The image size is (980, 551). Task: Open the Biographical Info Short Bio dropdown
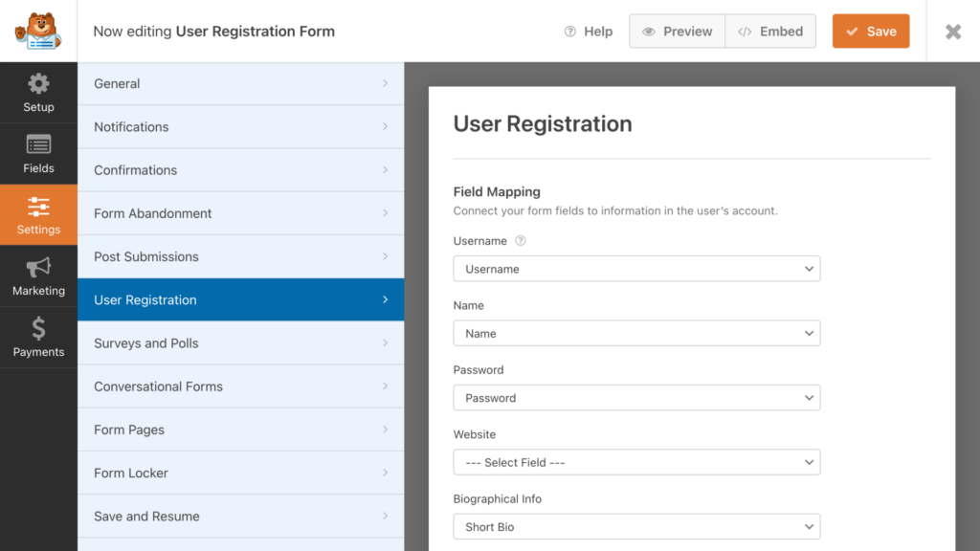click(x=636, y=526)
